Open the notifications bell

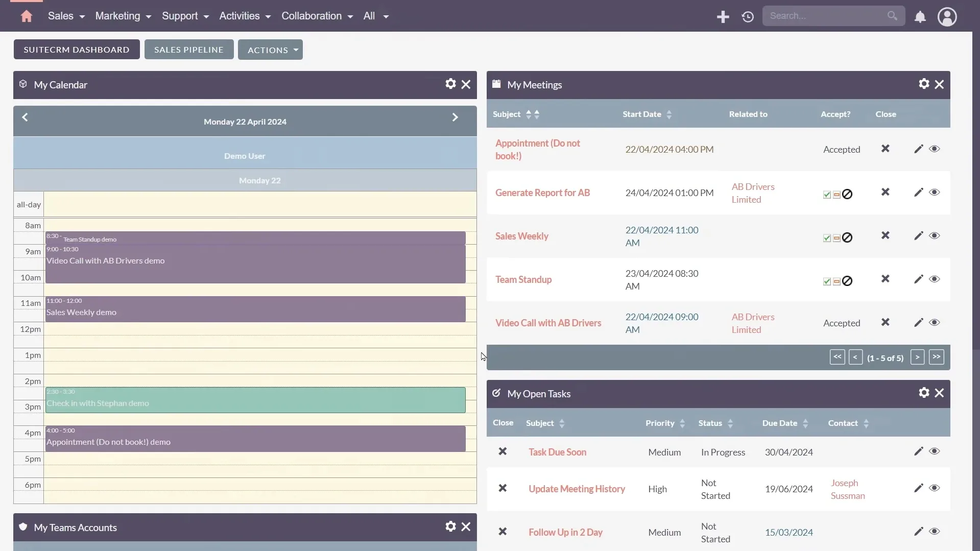point(920,17)
